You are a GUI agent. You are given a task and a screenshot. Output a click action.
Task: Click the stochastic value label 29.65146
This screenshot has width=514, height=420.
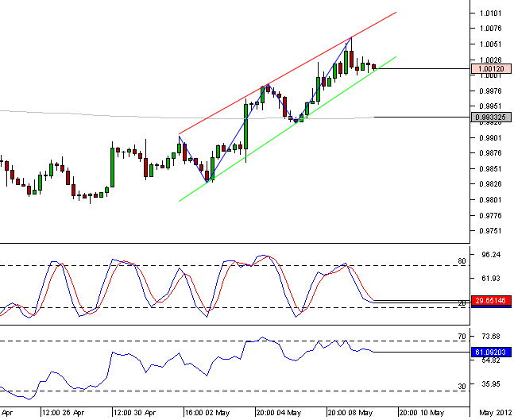(x=491, y=300)
